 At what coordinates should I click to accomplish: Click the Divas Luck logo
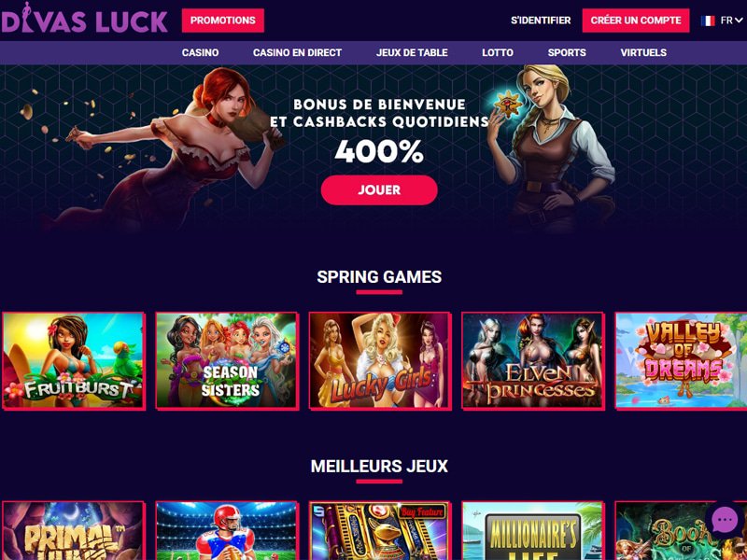[x=84, y=19]
